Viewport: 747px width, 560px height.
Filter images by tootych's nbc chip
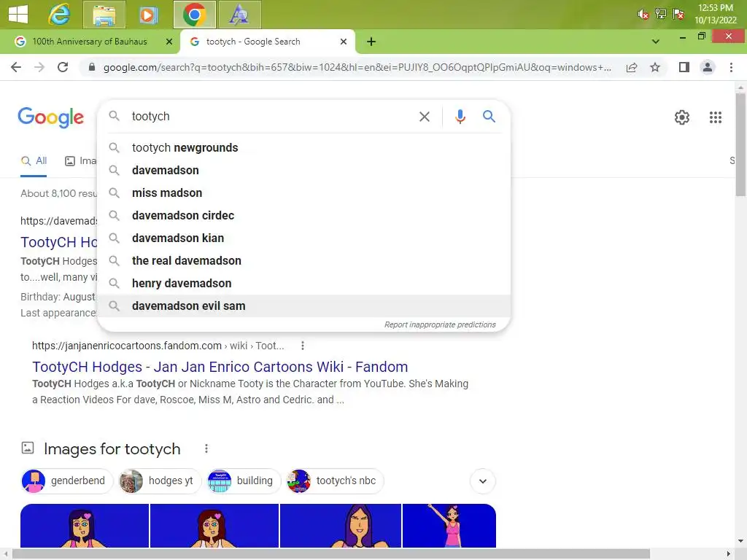pyautogui.click(x=335, y=481)
